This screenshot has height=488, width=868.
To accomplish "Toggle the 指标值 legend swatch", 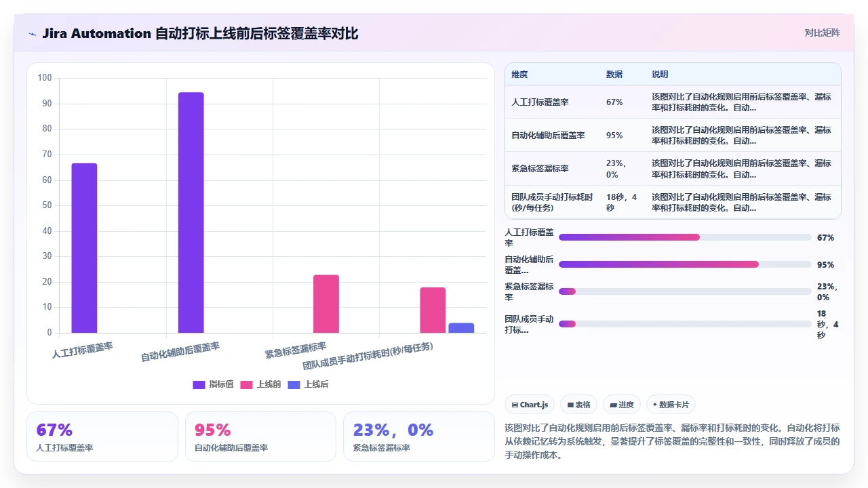I will pos(199,384).
